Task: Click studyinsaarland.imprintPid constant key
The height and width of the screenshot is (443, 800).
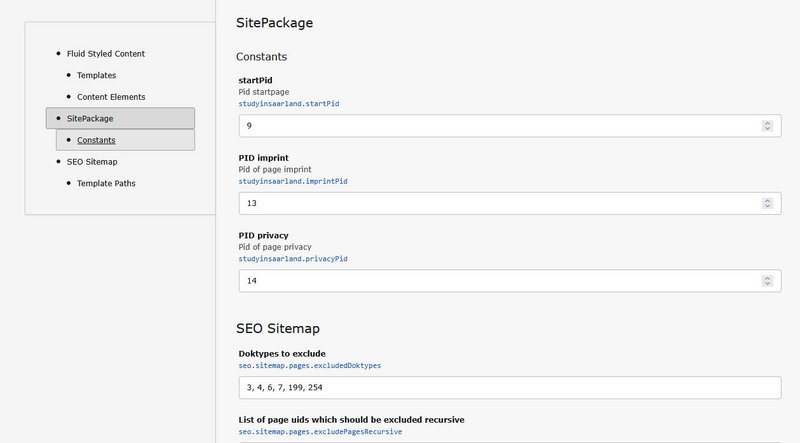Action: (x=293, y=181)
